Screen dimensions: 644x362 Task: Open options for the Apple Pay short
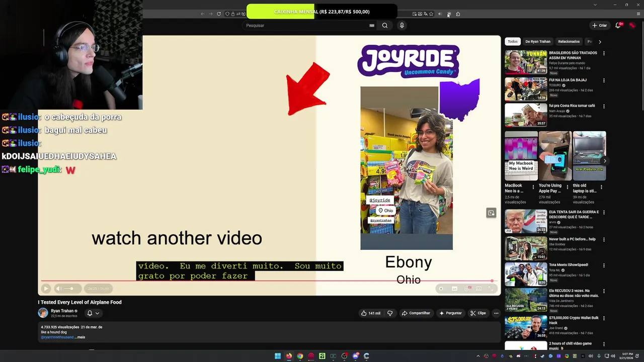568,187
